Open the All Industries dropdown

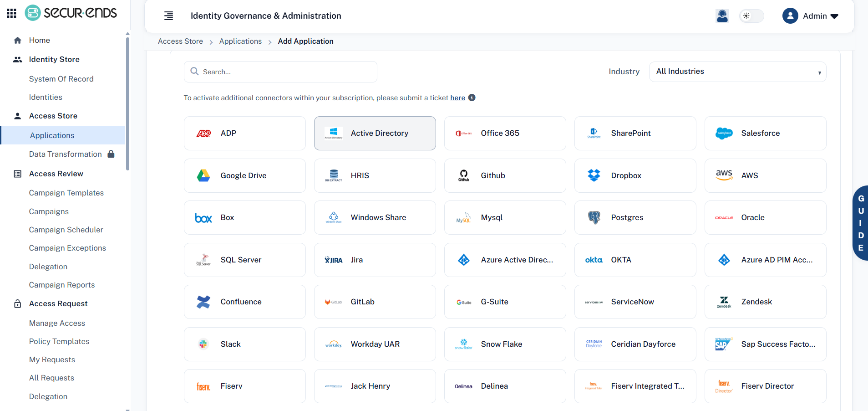pyautogui.click(x=737, y=72)
